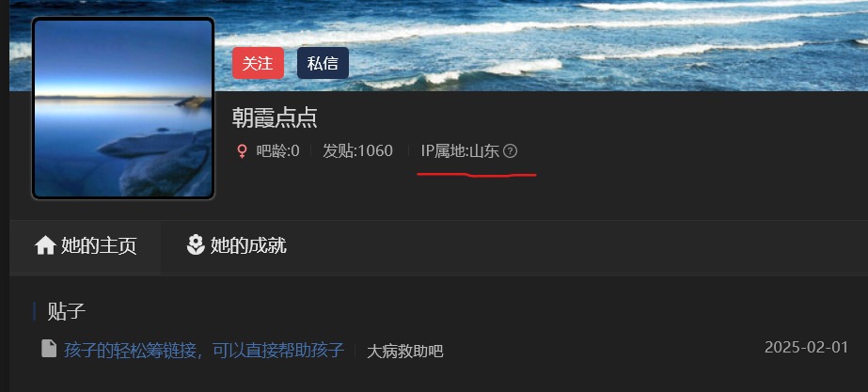
Task: Click the IP属地:山东 text
Action: pos(460,151)
